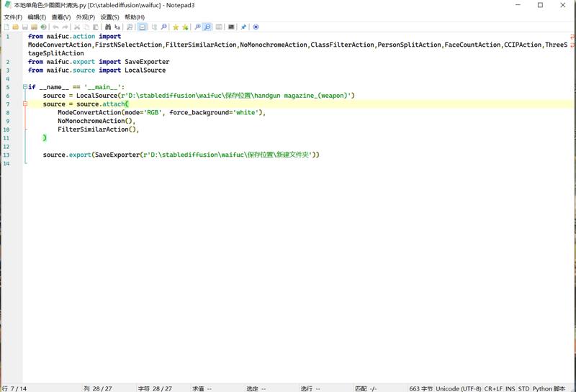Click the Zoom in magnifier icon

click(x=197, y=27)
